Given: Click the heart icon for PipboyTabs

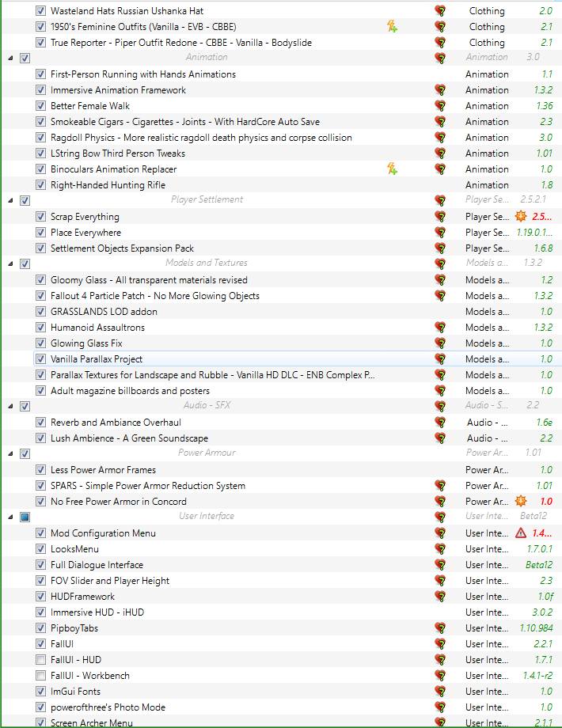Looking at the screenshot, I should tap(440, 628).
